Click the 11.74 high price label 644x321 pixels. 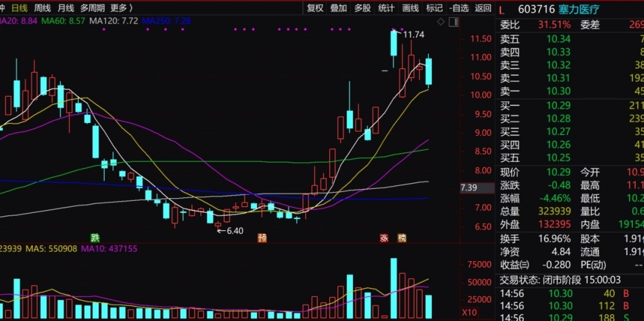point(414,34)
